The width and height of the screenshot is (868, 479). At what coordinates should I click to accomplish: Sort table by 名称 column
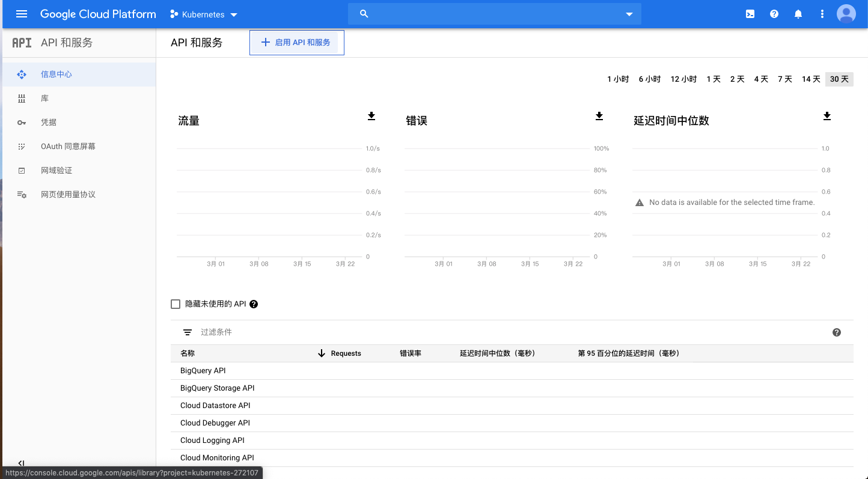tap(188, 353)
